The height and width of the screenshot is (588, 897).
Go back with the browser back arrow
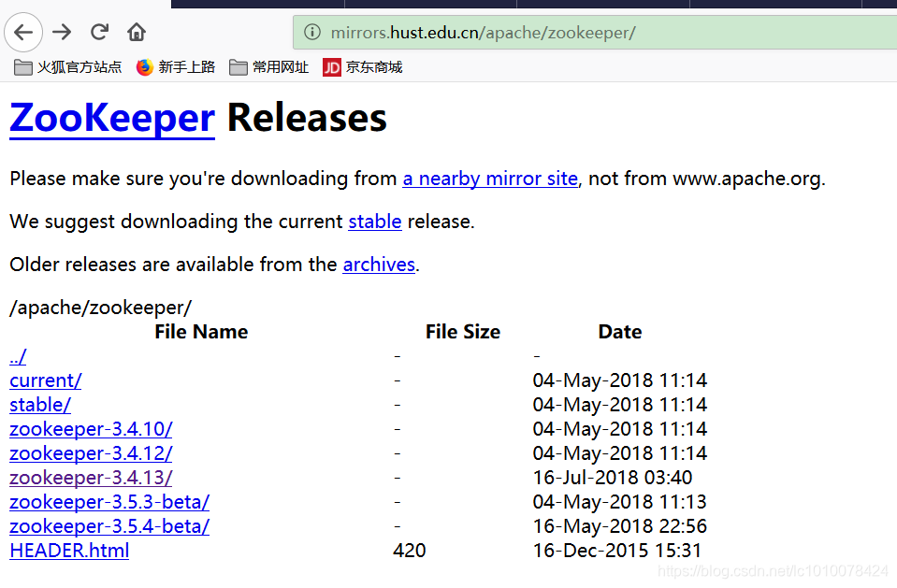click(23, 32)
